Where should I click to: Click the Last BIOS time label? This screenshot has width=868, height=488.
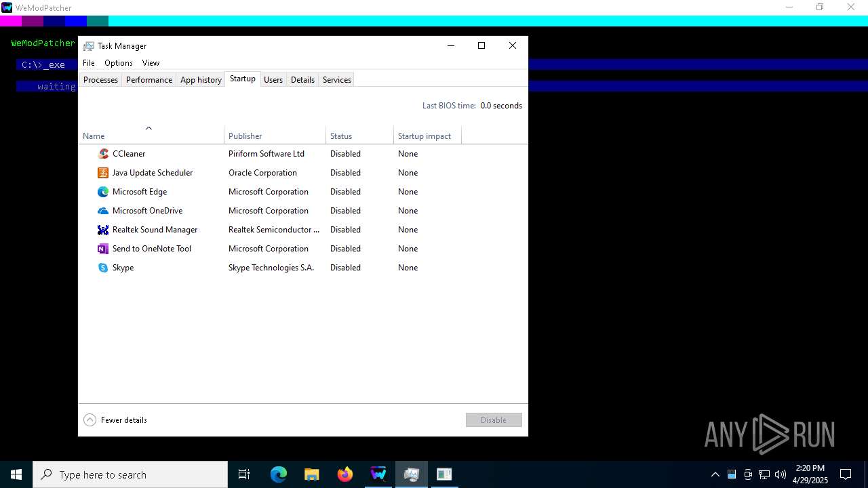[x=449, y=106]
